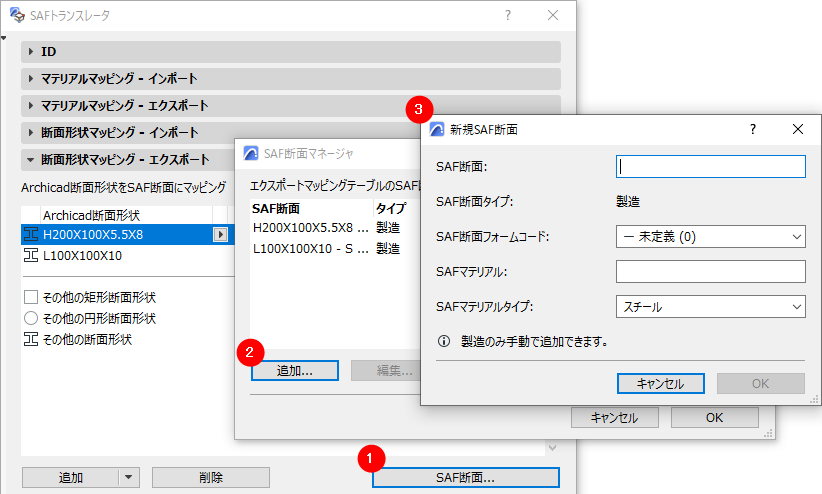Screen dimensions: 822x494
Task: Click 追加... in the SAF断面マネージャ
Action: click(x=295, y=370)
